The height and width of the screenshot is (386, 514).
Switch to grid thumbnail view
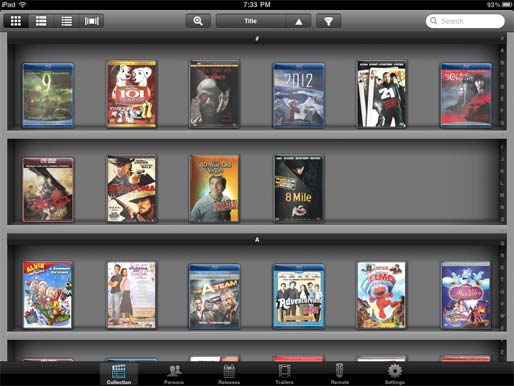16,21
